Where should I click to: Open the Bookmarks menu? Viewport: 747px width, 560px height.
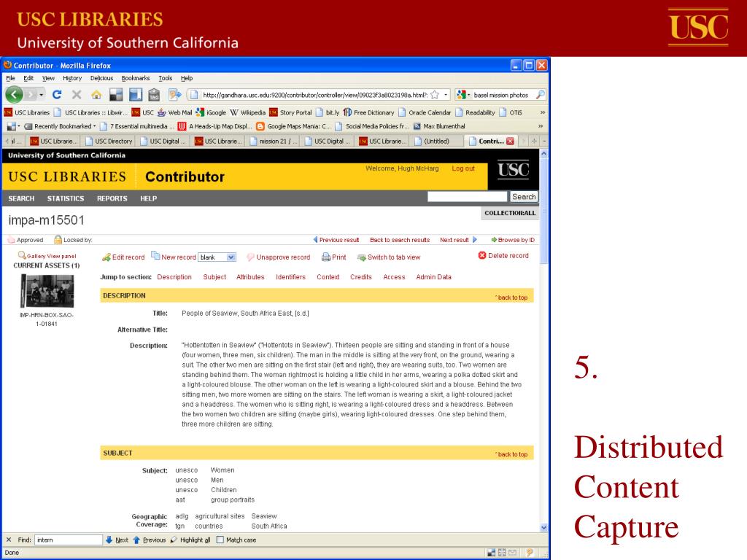click(135, 78)
